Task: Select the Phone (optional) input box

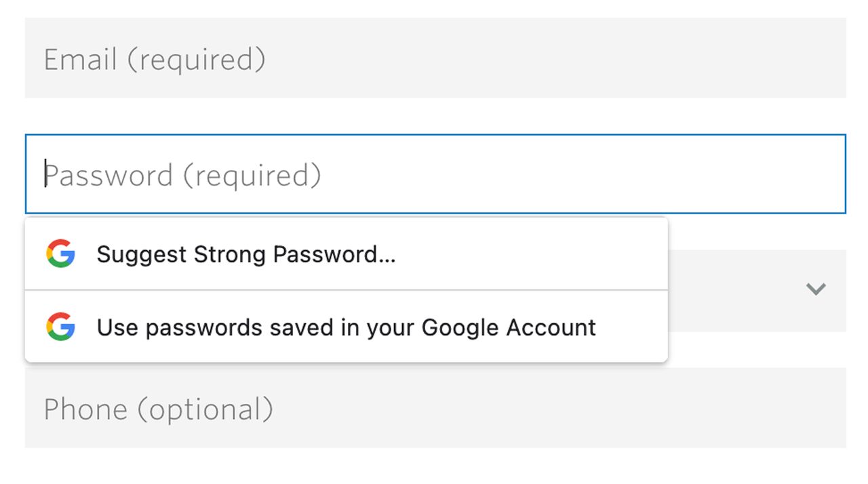Action: 435,407
